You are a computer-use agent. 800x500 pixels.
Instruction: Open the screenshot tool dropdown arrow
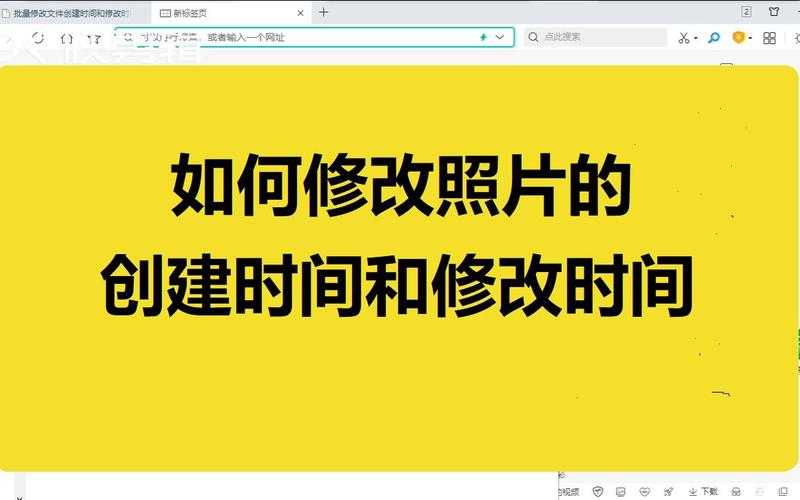[x=695, y=38]
